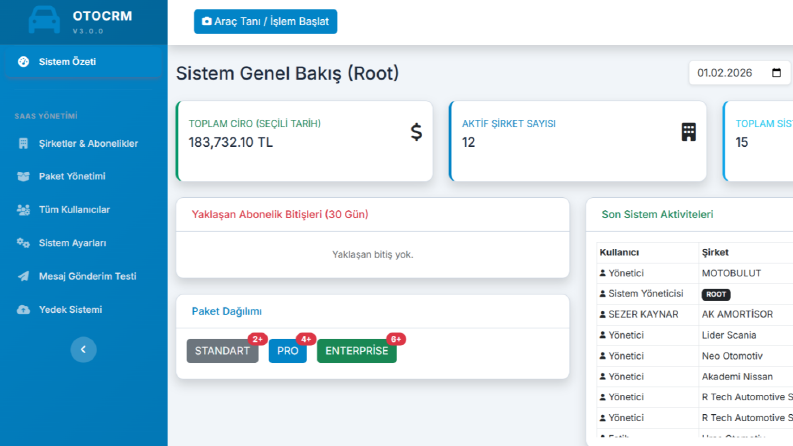Click Sistem Yöneticisi user cell
Viewport: 793px width, 446px height.
(645, 294)
